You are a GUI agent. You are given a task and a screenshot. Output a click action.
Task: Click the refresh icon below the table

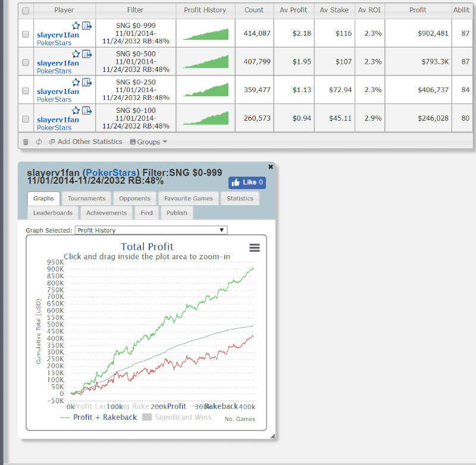pyautogui.click(x=39, y=142)
